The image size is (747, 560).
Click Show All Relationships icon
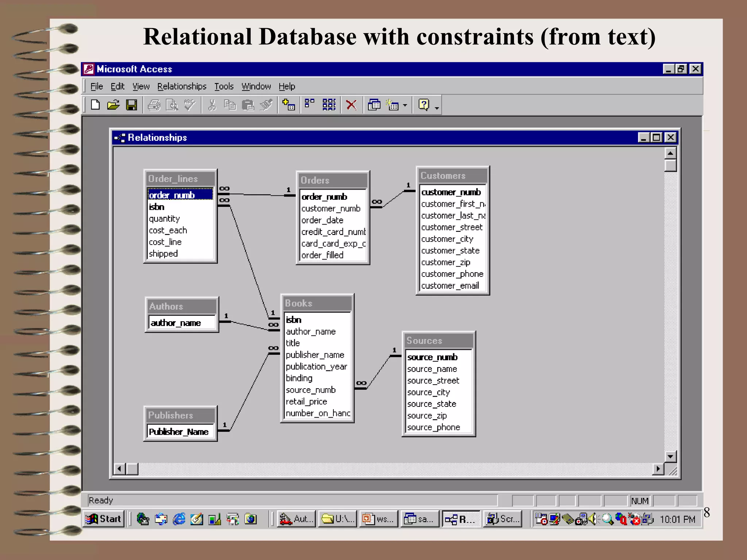click(329, 105)
